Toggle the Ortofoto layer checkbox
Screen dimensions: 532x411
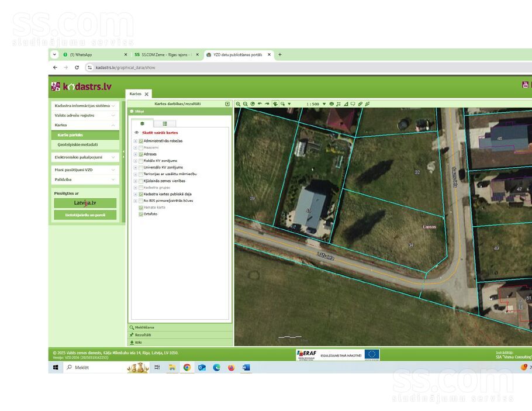tap(141, 214)
